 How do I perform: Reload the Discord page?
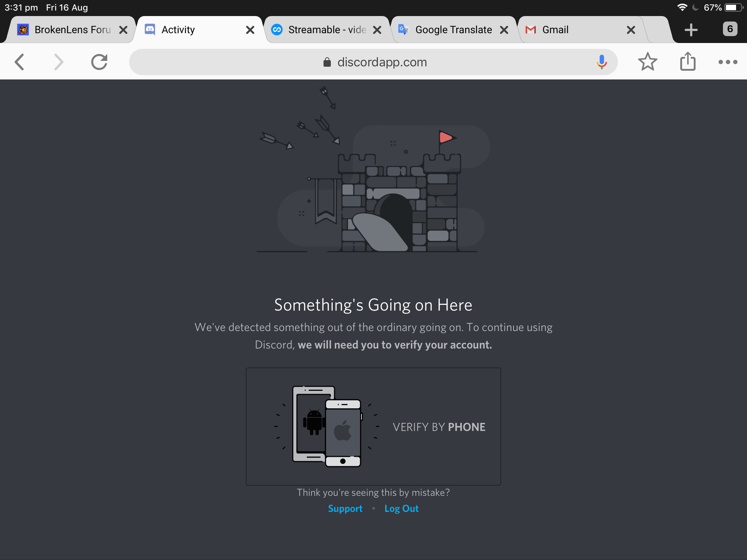coord(99,62)
